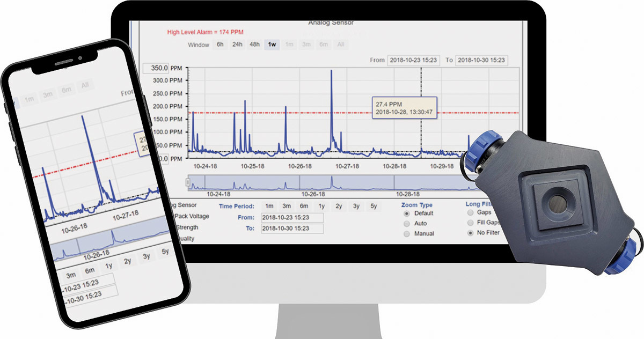
Task: Select the 24h window on the monitor
Action: pos(237,45)
